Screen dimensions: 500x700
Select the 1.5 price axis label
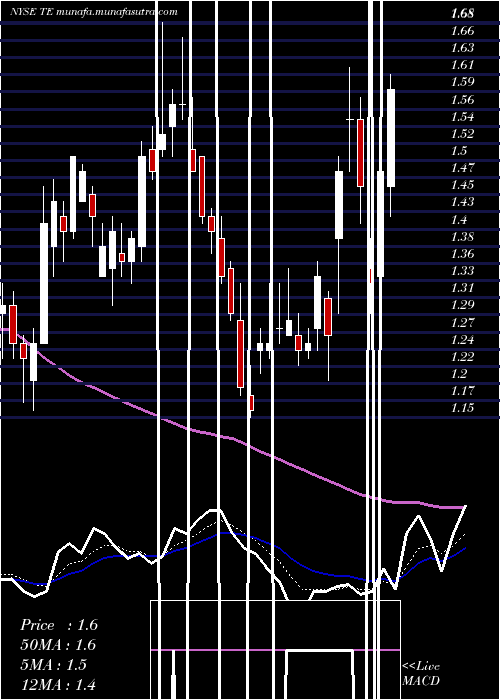coord(459,151)
